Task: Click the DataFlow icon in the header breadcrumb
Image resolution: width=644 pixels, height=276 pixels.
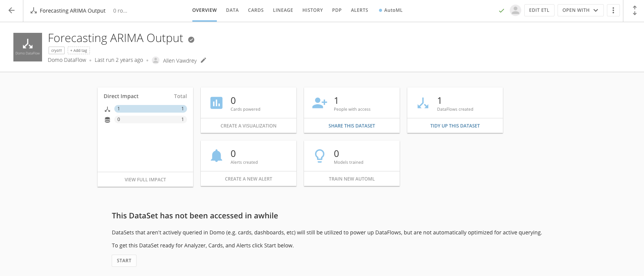Action: point(34,11)
